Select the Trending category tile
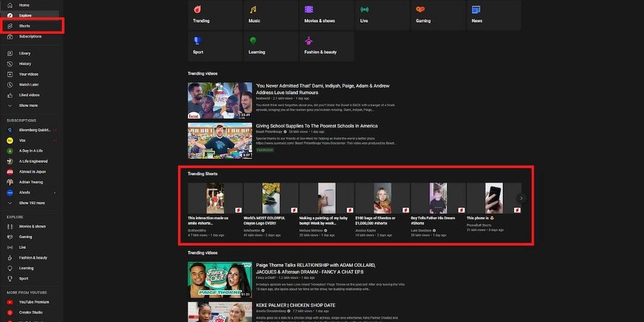644x322 pixels. pyautogui.click(x=215, y=15)
